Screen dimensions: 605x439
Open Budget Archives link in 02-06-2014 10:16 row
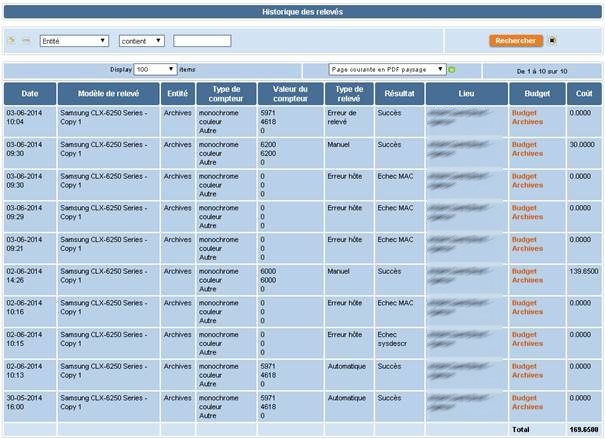(x=527, y=307)
